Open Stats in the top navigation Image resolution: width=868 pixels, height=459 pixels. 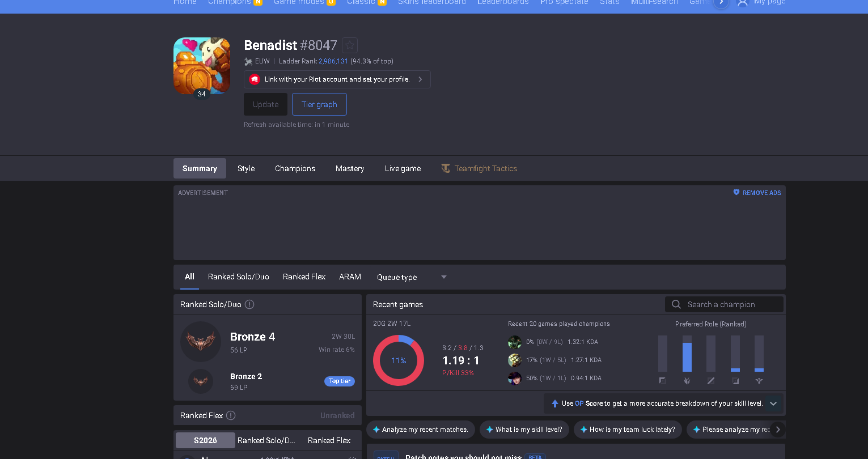click(x=609, y=2)
